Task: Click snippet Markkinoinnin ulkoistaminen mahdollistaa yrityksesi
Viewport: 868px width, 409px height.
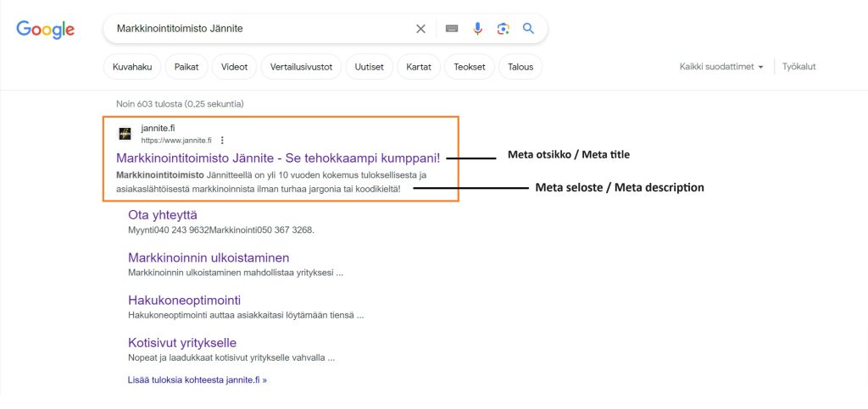Action: point(236,273)
